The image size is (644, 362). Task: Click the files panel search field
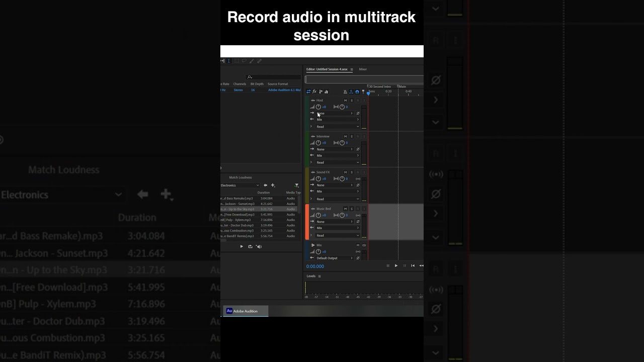coord(273,77)
